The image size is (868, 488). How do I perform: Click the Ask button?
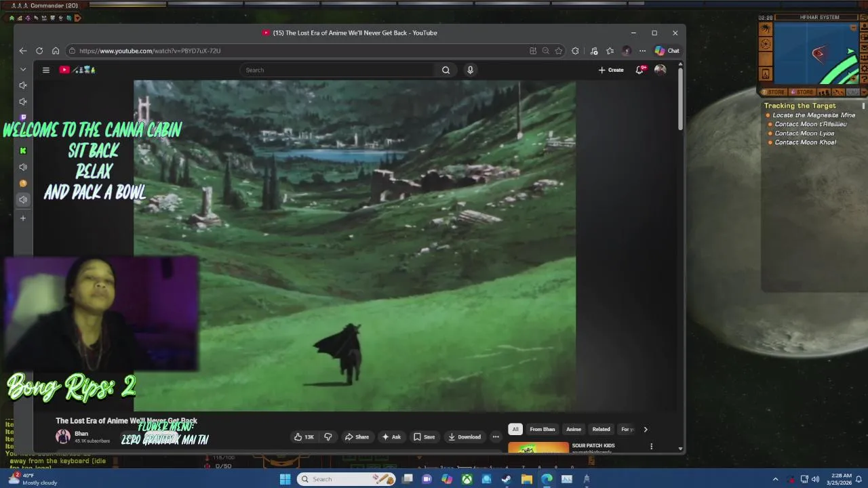click(391, 437)
